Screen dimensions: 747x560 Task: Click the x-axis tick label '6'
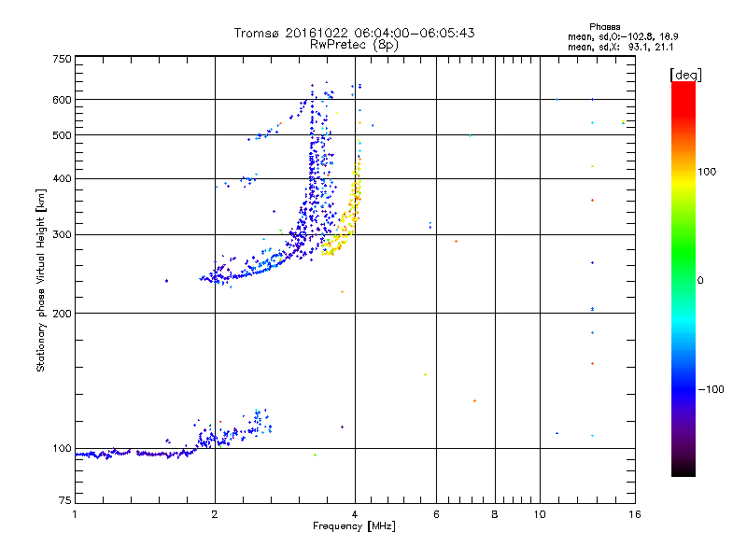[x=436, y=514]
